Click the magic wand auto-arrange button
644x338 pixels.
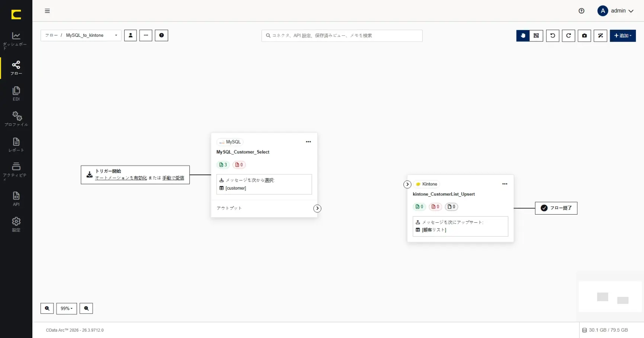[600, 36]
